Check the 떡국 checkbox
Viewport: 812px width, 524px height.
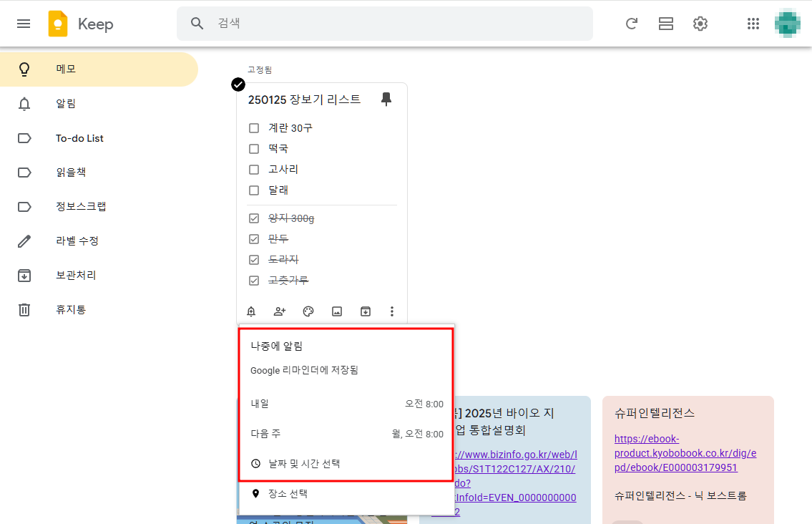[x=254, y=148]
